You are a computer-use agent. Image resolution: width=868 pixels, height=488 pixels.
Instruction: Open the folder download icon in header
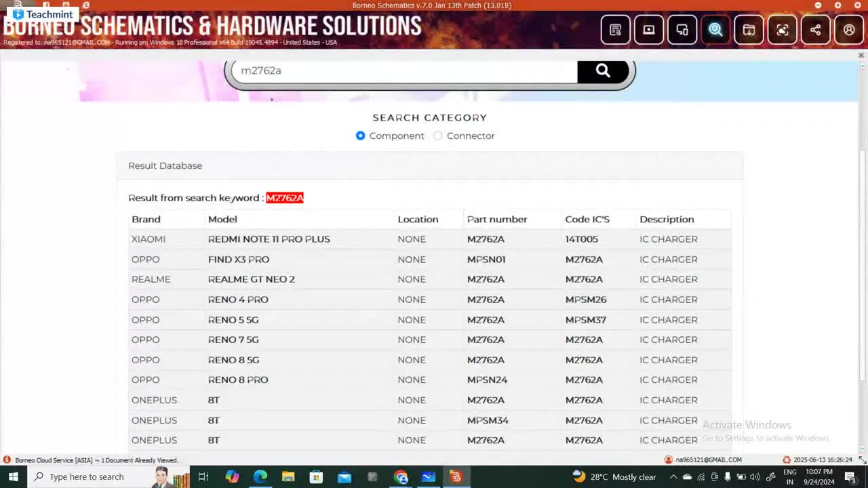[x=749, y=30]
